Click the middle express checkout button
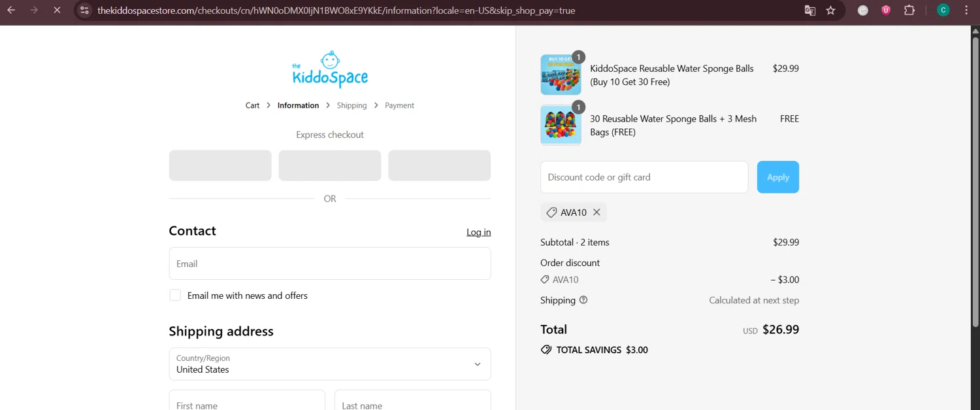Screen dimensions: 980x410 click(330, 165)
